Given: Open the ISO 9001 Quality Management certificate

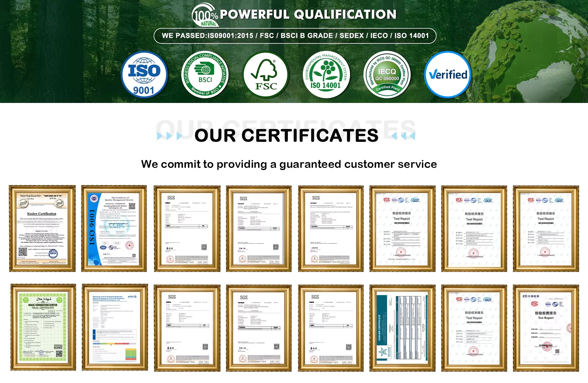Looking at the screenshot, I should [114, 229].
